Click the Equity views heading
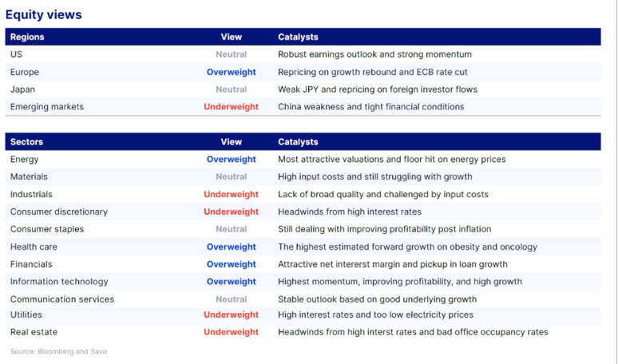Screen dimensions: 618x364 click(44, 14)
